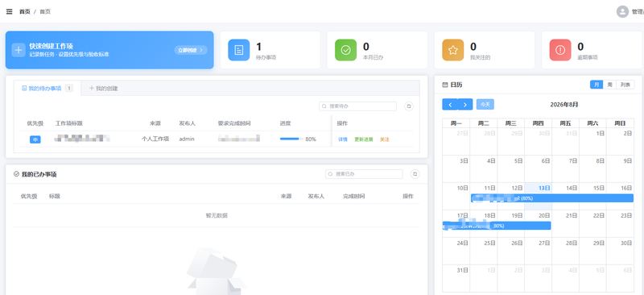
Task: Click the admin publisher cell
Action: point(187,139)
